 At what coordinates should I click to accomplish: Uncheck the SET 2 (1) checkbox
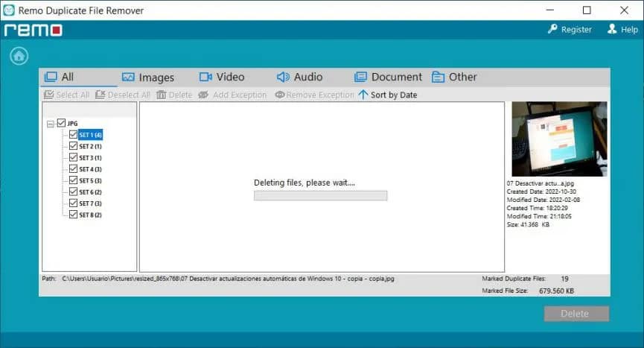point(73,146)
